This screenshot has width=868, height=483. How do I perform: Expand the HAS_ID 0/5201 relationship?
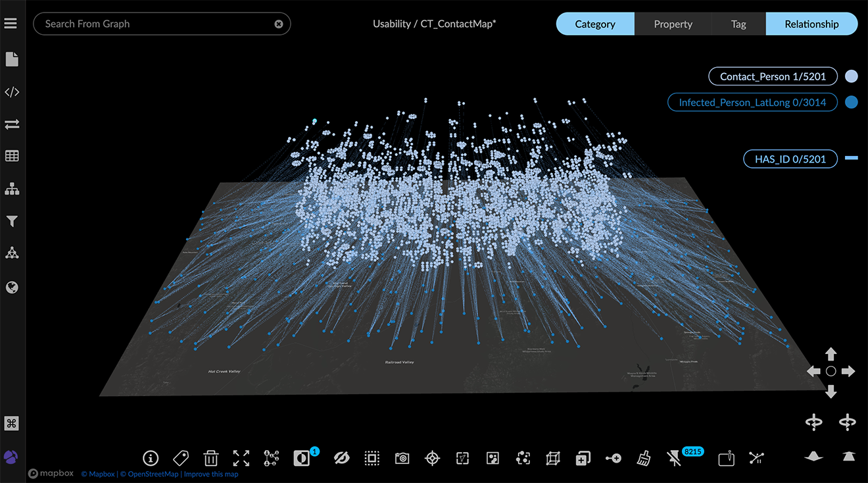pyautogui.click(x=790, y=159)
